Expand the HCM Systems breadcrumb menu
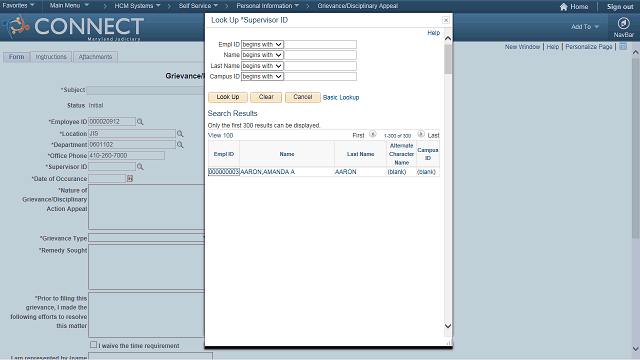Screen dimensions: 640x360 click(137, 6)
